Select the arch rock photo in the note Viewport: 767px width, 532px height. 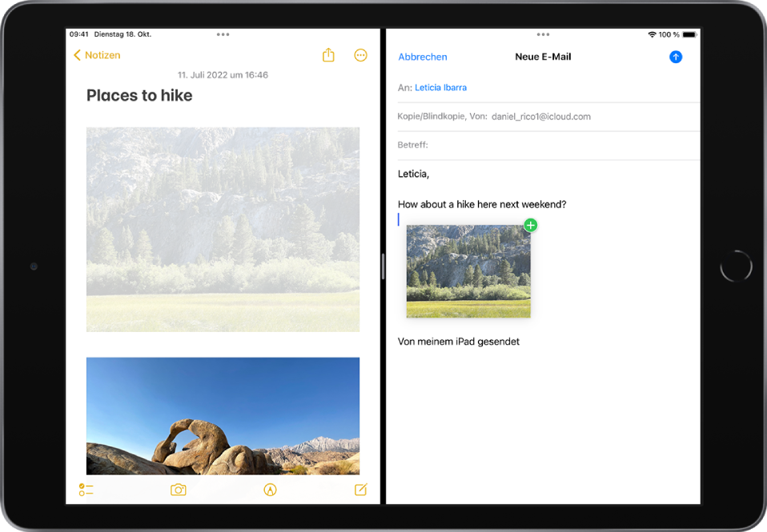(x=223, y=415)
